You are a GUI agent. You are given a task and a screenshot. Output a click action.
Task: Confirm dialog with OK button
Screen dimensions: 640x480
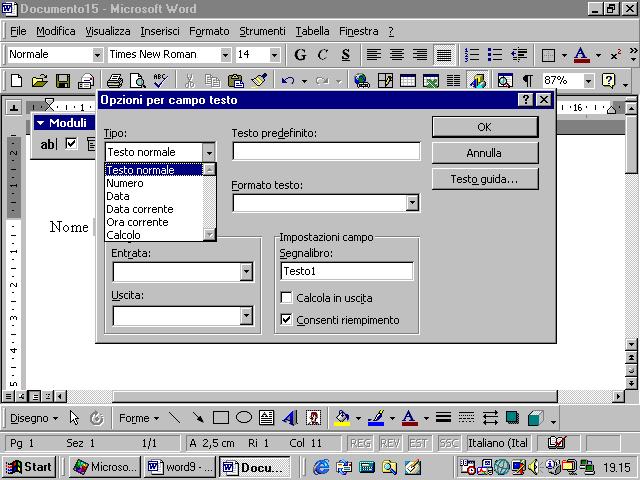coord(485,127)
